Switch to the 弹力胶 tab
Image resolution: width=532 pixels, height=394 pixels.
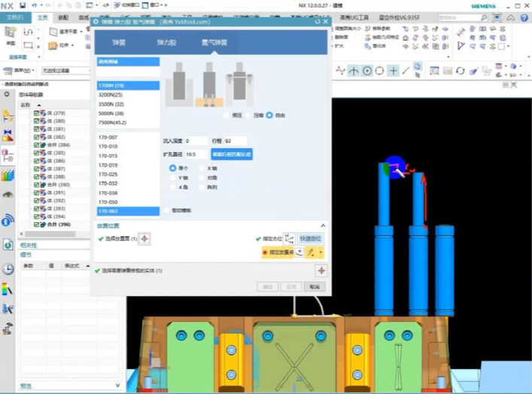(x=166, y=42)
